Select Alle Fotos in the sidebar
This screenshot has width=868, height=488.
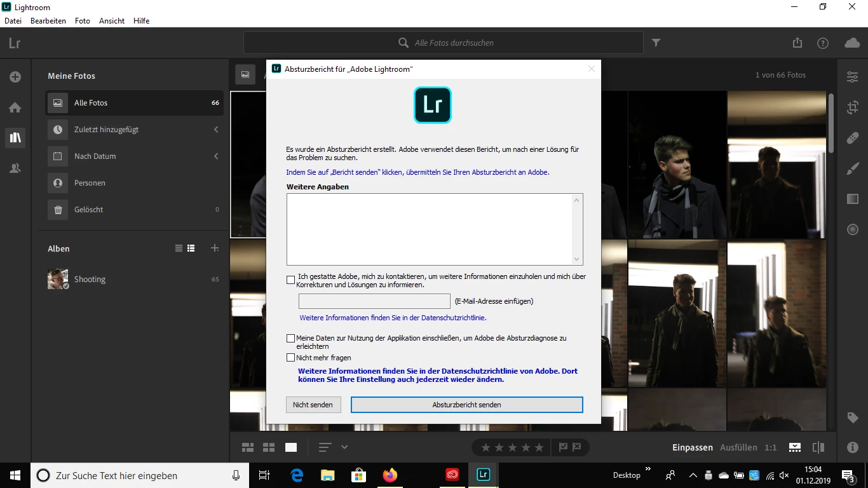coord(134,103)
